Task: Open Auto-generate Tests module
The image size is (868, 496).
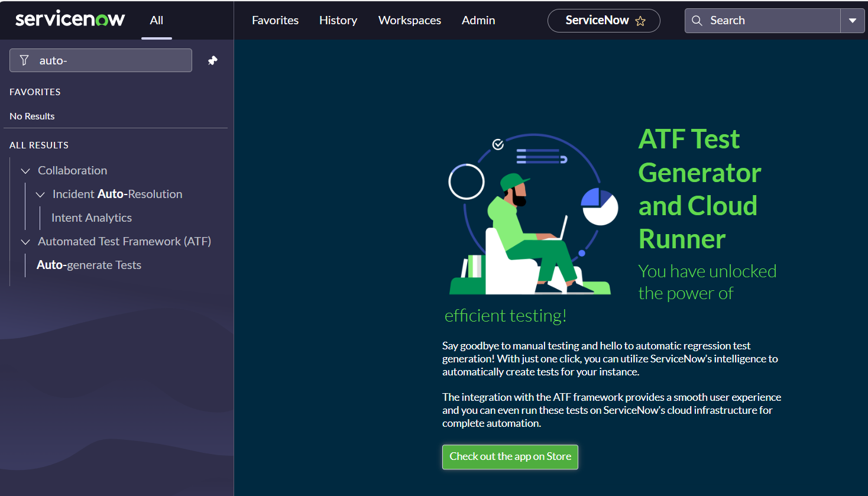Action: [89, 265]
